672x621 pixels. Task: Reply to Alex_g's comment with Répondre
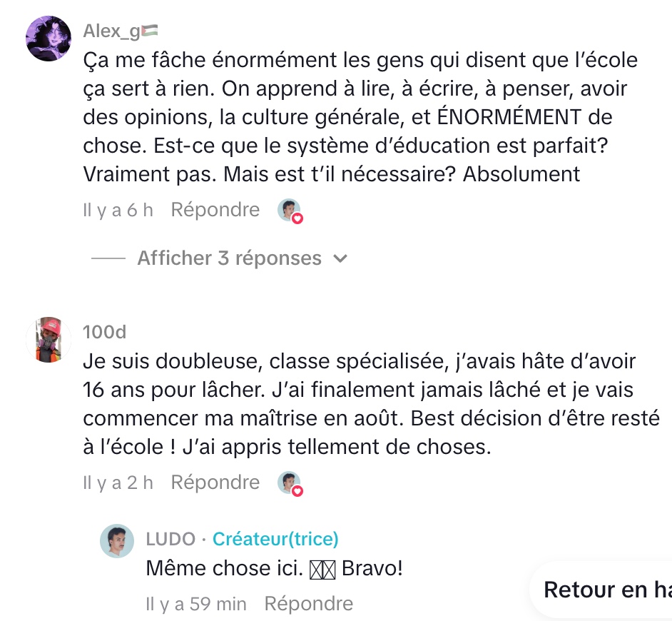[215, 210]
